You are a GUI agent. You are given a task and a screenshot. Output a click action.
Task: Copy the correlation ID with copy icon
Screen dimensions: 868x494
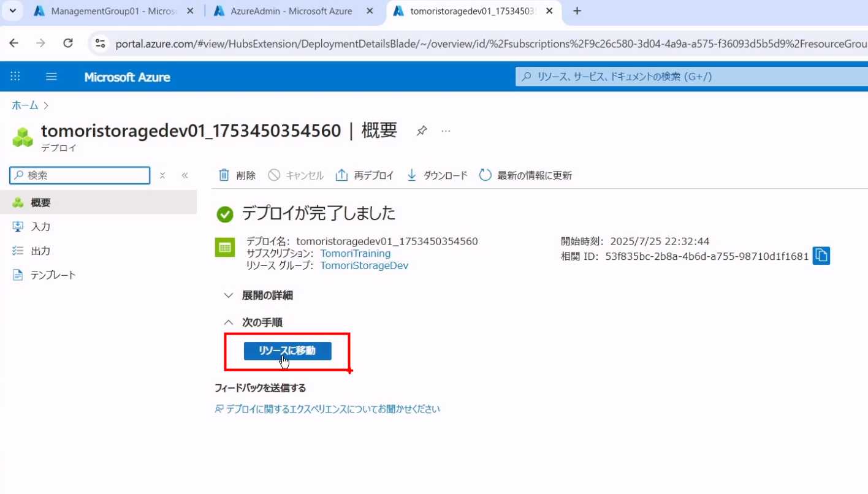(821, 256)
